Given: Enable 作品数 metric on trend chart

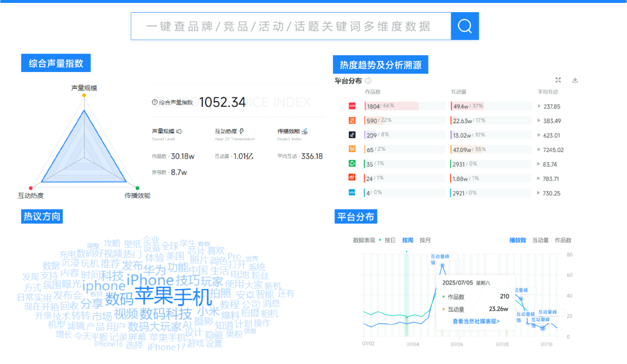Looking at the screenshot, I should (563, 240).
